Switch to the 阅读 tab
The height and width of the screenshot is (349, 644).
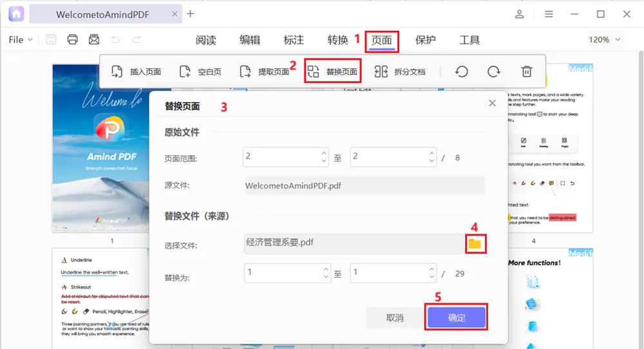pyautogui.click(x=206, y=40)
